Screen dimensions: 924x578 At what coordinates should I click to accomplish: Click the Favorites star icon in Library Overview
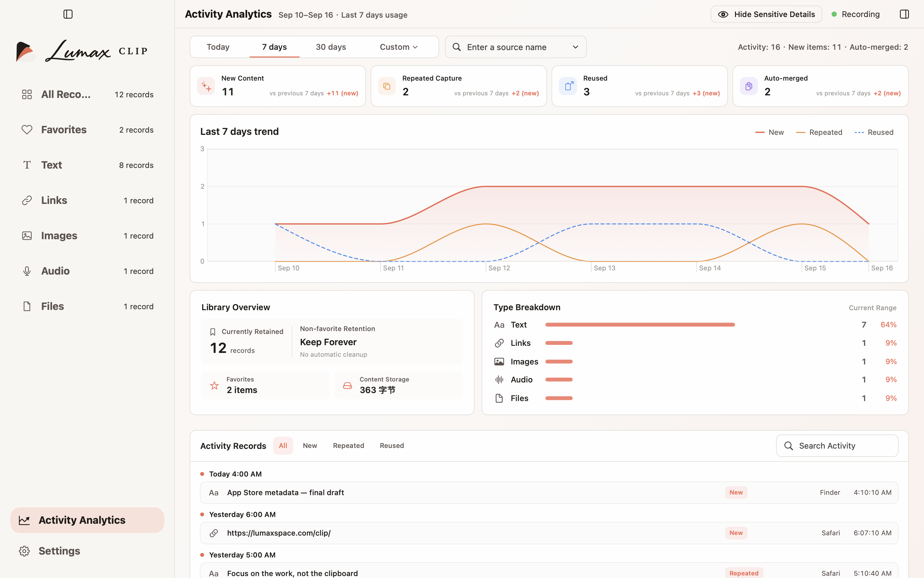(215, 385)
